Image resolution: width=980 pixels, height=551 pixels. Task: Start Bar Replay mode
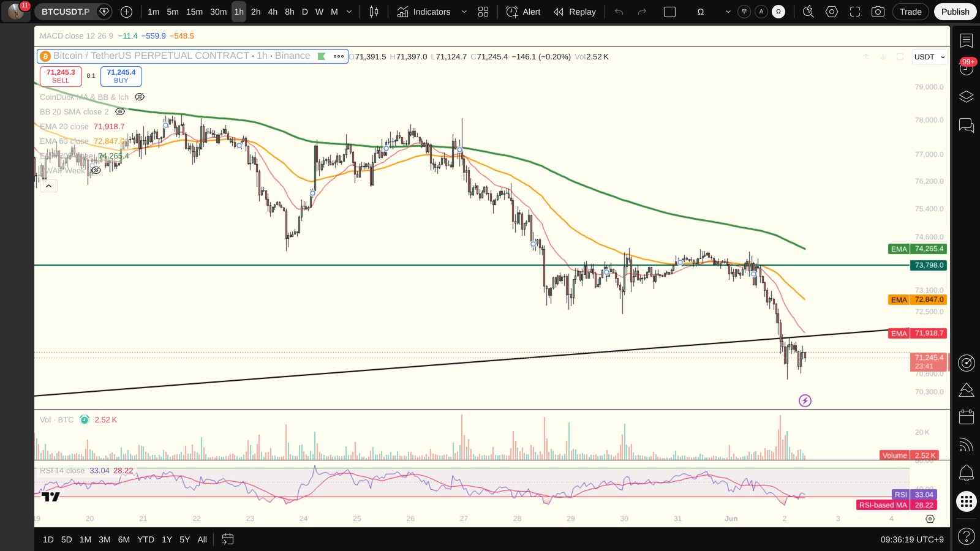click(575, 12)
